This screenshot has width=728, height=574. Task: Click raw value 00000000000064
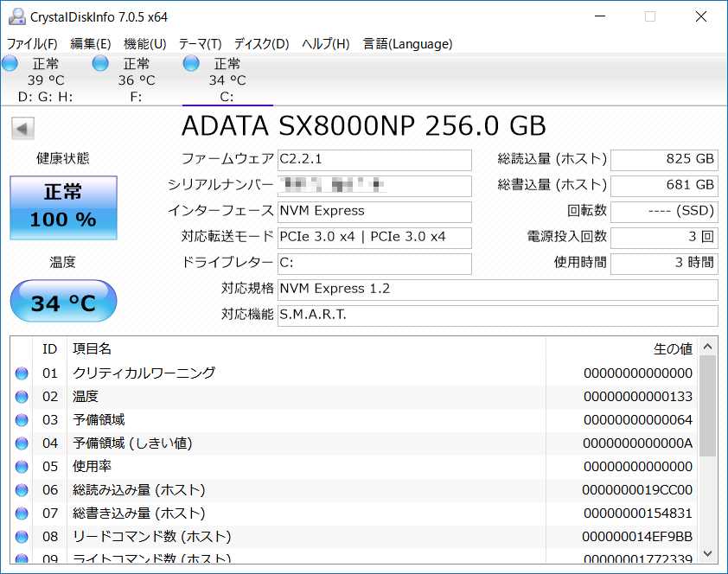(638, 419)
